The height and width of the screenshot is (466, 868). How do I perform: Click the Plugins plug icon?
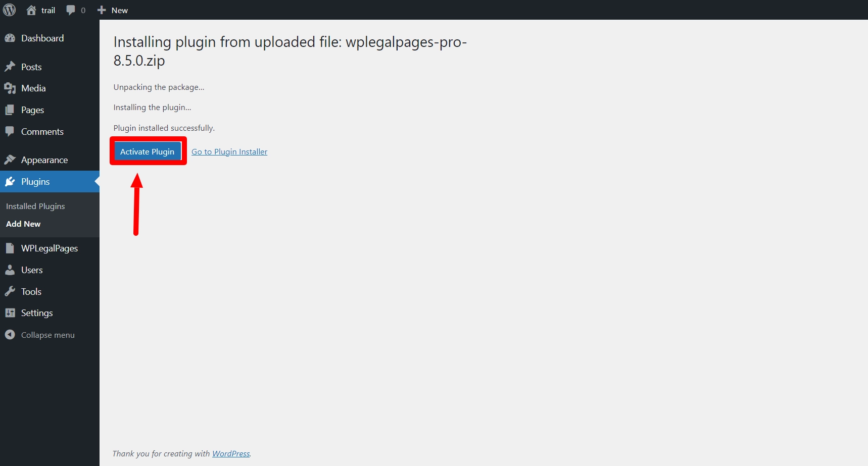[11, 181]
